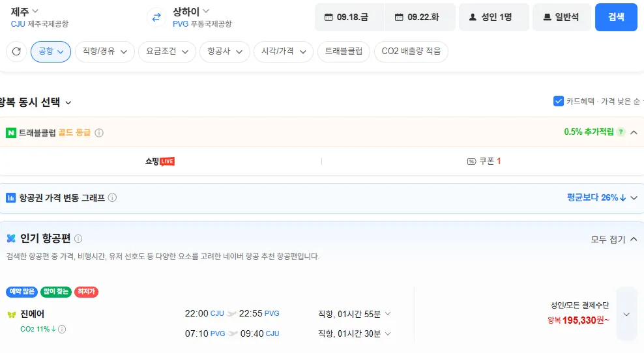Viewport: 644px width, 353px height.
Task: Expand the price change graph section
Action: pyautogui.click(x=634, y=198)
